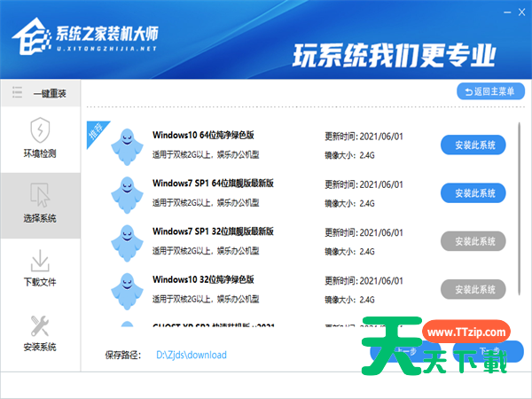This screenshot has height=399, width=532.
Task: Select Windows7 SP1 32位旗舰版最新版 title text
Action: 213,231
